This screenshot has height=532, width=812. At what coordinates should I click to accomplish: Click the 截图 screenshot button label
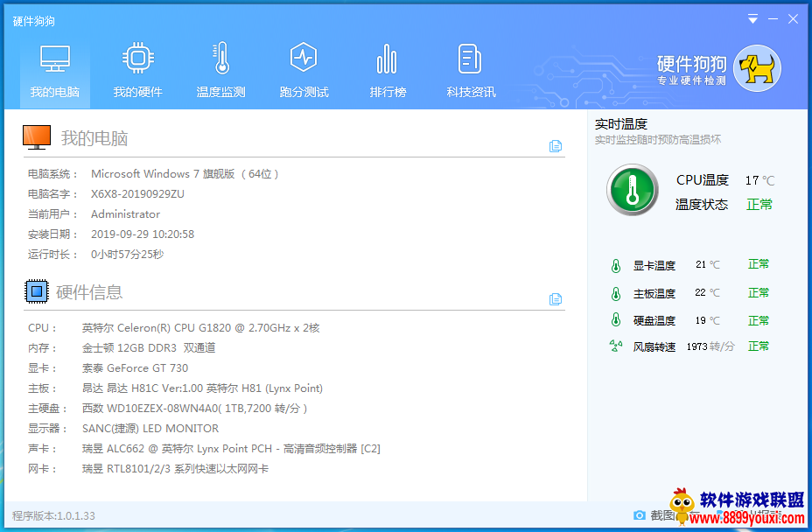(662, 515)
